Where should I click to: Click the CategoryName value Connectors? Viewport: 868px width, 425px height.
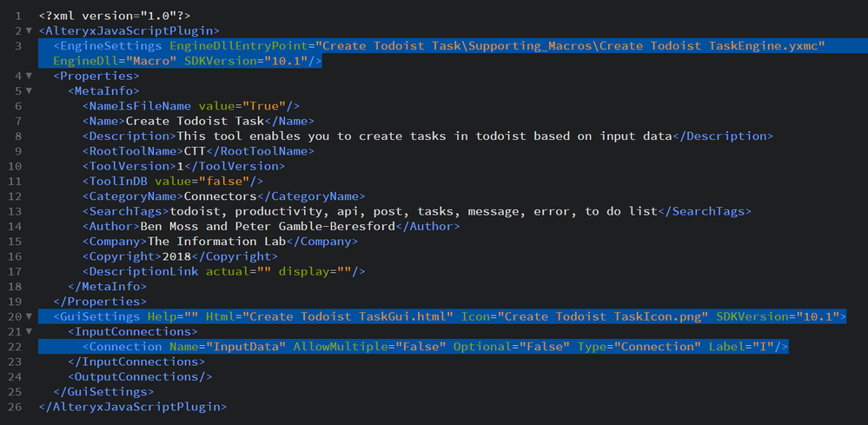(221, 196)
